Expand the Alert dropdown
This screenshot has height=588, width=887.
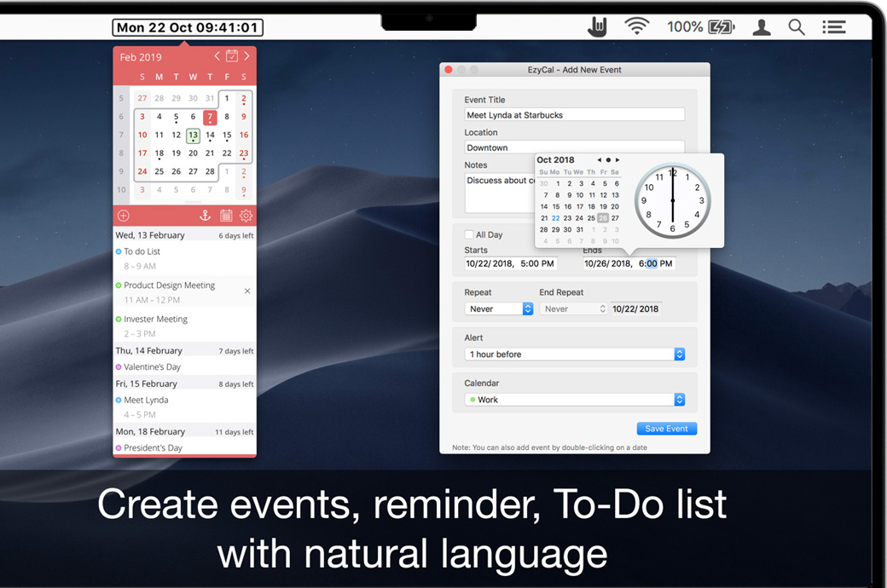[575, 354]
